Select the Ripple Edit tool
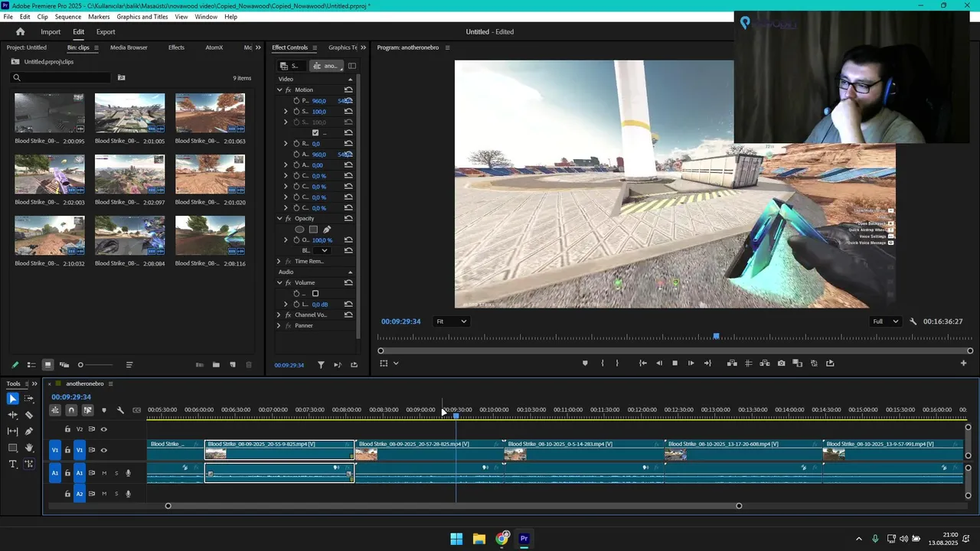 pos(13,415)
